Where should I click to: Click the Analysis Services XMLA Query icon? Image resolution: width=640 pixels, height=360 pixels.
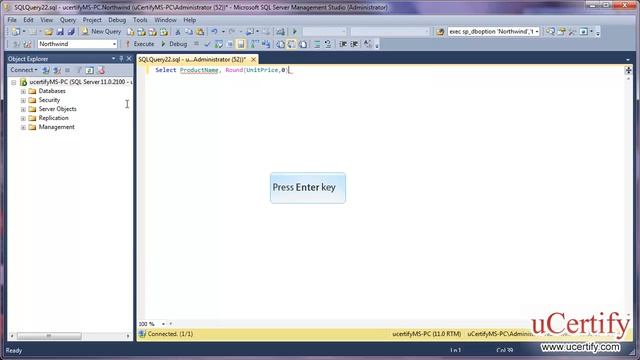pos(164,31)
